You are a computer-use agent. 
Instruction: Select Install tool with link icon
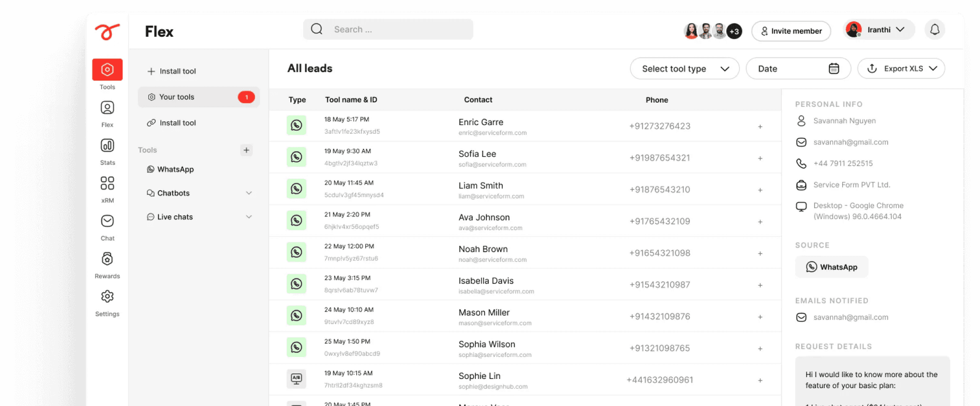(x=171, y=123)
